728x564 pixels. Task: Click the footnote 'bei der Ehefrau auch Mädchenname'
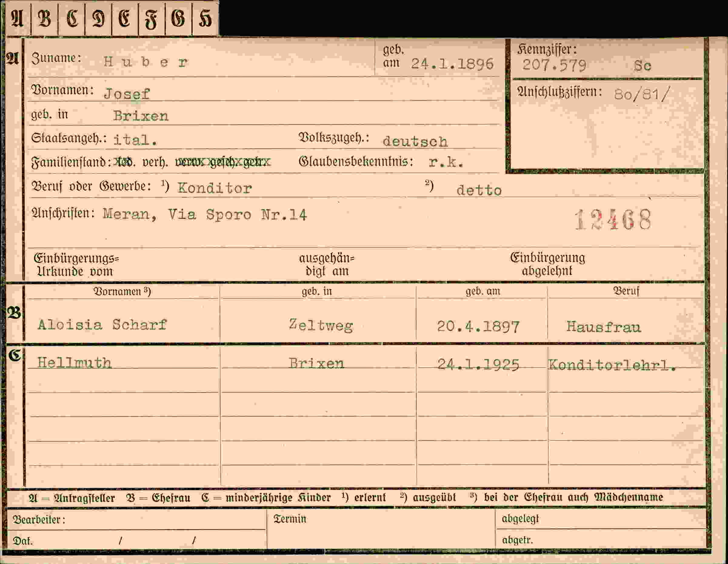pos(573,498)
